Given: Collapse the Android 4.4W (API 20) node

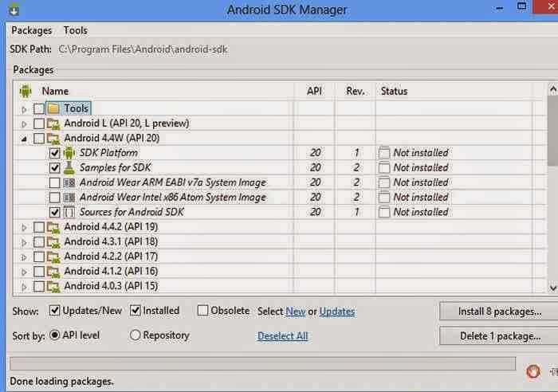Looking at the screenshot, I should [x=25, y=139].
